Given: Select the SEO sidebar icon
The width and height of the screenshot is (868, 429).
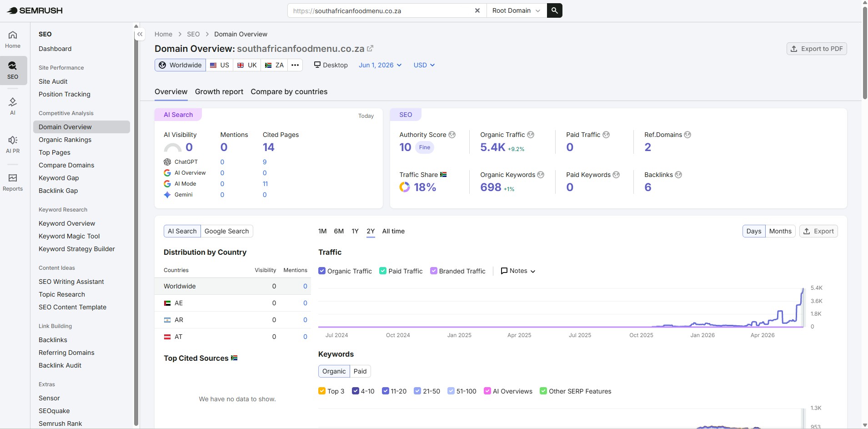Looking at the screenshot, I should pyautogui.click(x=13, y=70).
